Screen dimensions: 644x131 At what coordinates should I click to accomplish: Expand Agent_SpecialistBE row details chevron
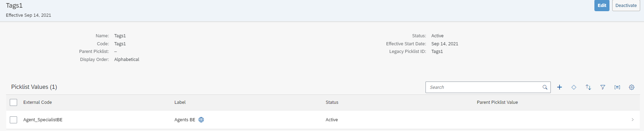[632, 120]
